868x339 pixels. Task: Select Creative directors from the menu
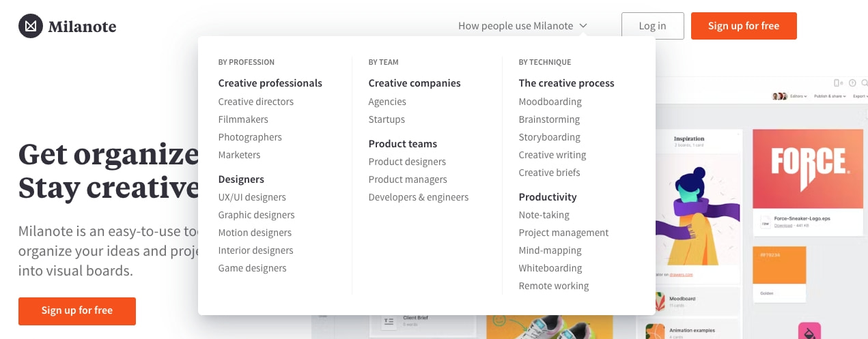255,102
